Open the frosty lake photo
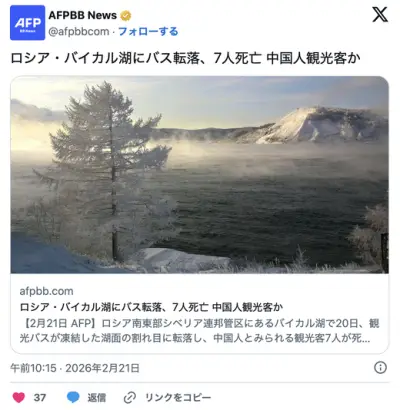This screenshot has width=400, height=410. 200,175
